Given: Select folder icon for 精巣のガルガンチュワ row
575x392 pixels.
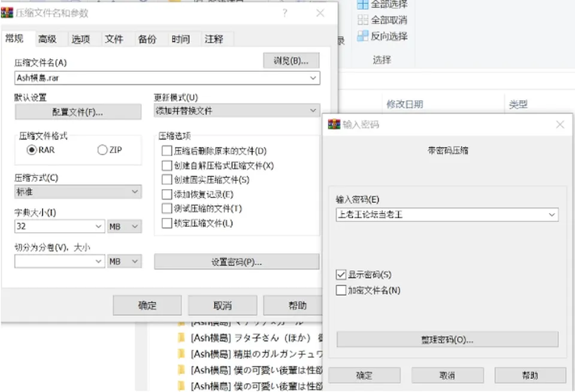Looking at the screenshot, I should 181,354.
